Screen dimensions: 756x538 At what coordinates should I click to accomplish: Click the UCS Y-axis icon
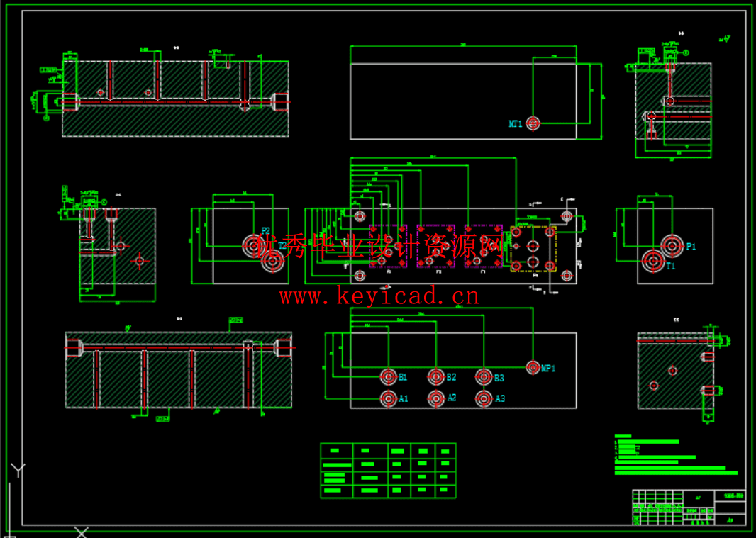point(18,470)
